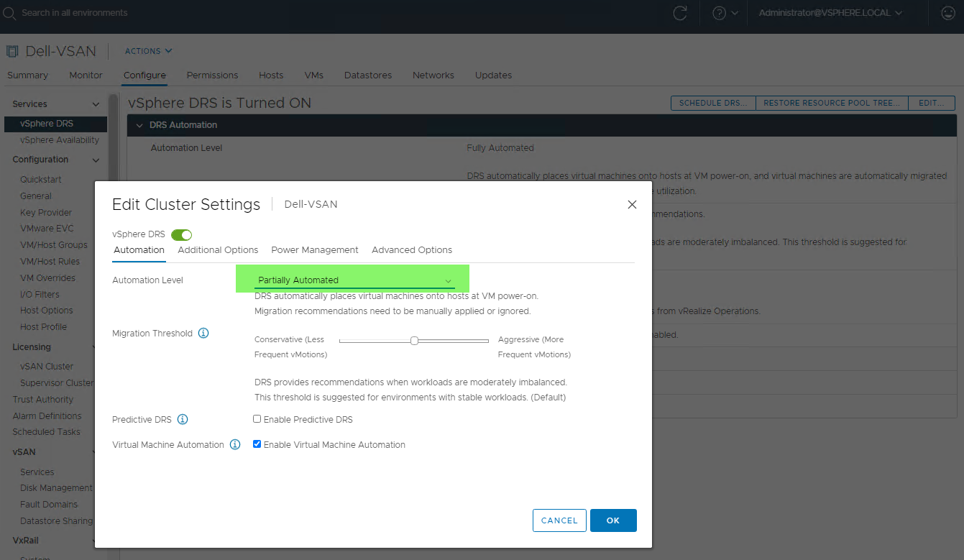The width and height of the screenshot is (964, 560).
Task: Click the cluster icon beside Dell-VSAN title
Action: pyautogui.click(x=11, y=50)
